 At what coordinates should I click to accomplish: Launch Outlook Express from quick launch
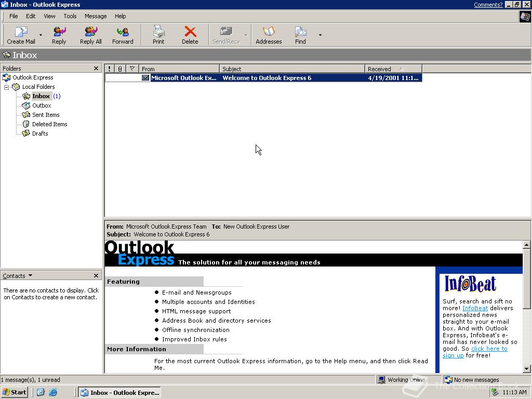(41, 393)
